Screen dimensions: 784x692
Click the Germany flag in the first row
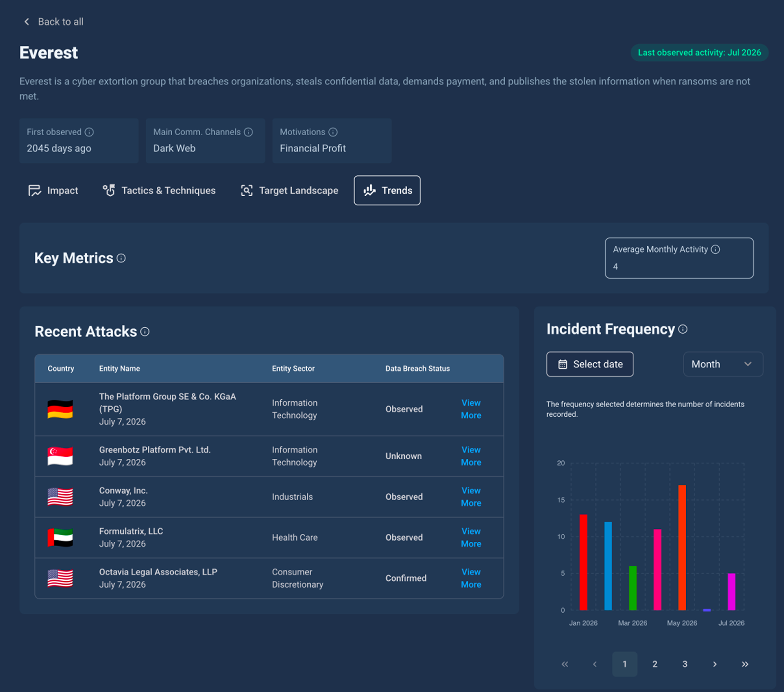pos(60,409)
